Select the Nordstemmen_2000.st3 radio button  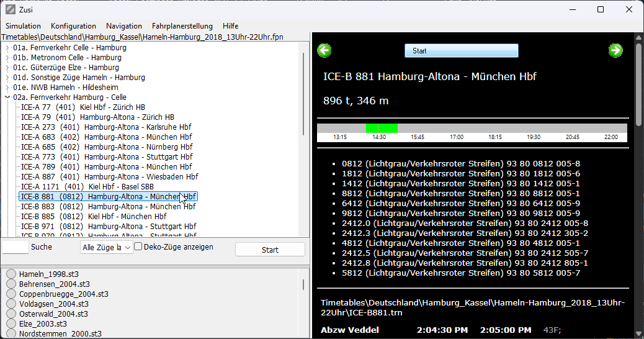11,333
